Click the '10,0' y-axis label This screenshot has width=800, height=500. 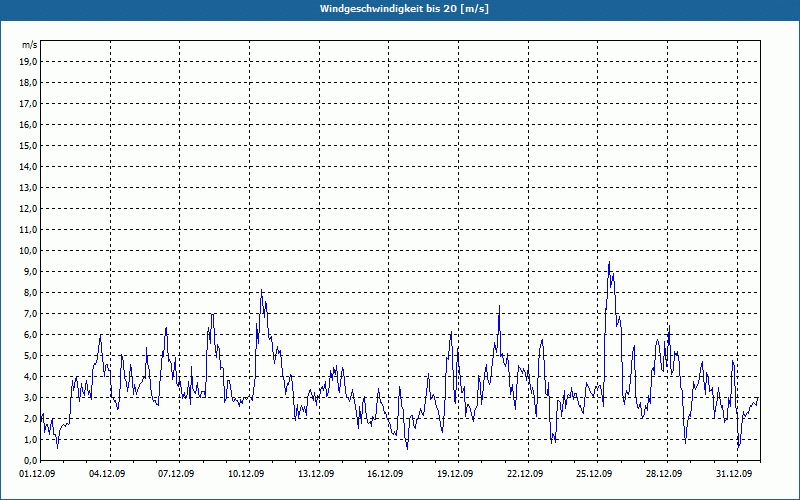[x=28, y=251]
